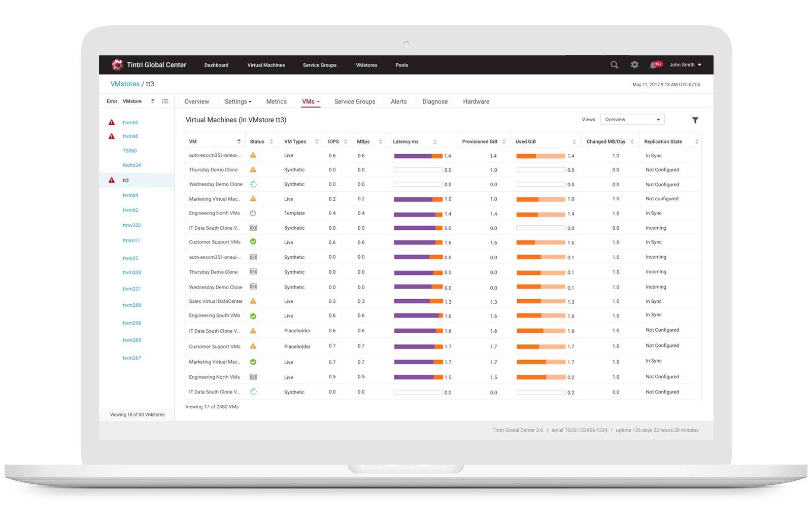
Task: Click green check for Marketing Virtual Mac 0.7 row
Action: pos(253,362)
